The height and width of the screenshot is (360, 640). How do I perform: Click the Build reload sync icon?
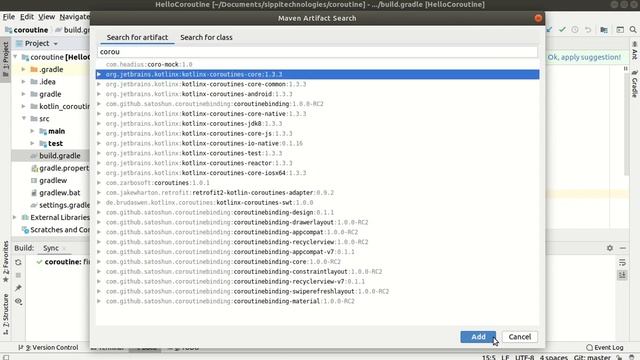(x=18, y=262)
